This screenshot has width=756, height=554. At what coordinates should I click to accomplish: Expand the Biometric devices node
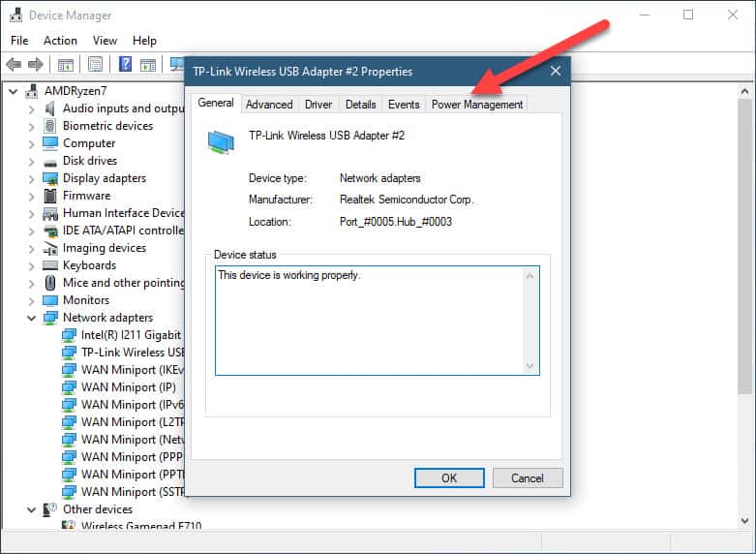pyautogui.click(x=31, y=127)
